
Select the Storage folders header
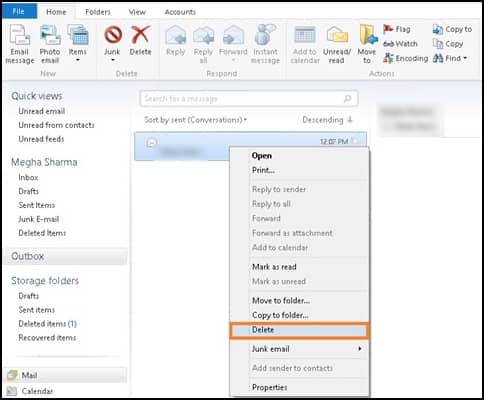(x=45, y=281)
